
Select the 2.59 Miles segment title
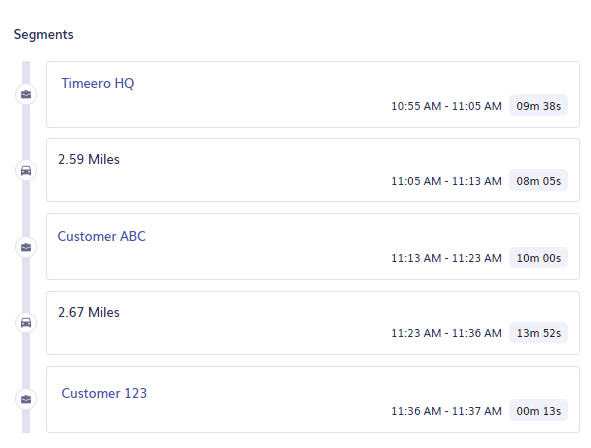[x=89, y=159]
